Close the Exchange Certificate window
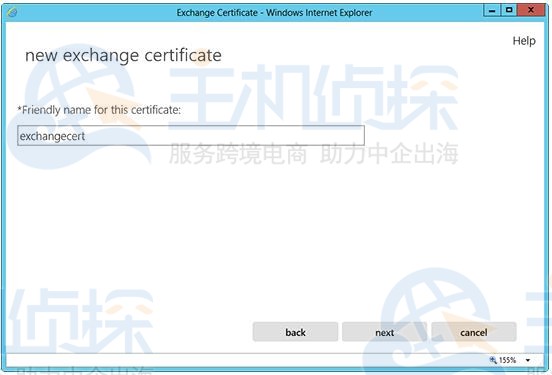The width and height of the screenshot is (552, 375). [531, 11]
